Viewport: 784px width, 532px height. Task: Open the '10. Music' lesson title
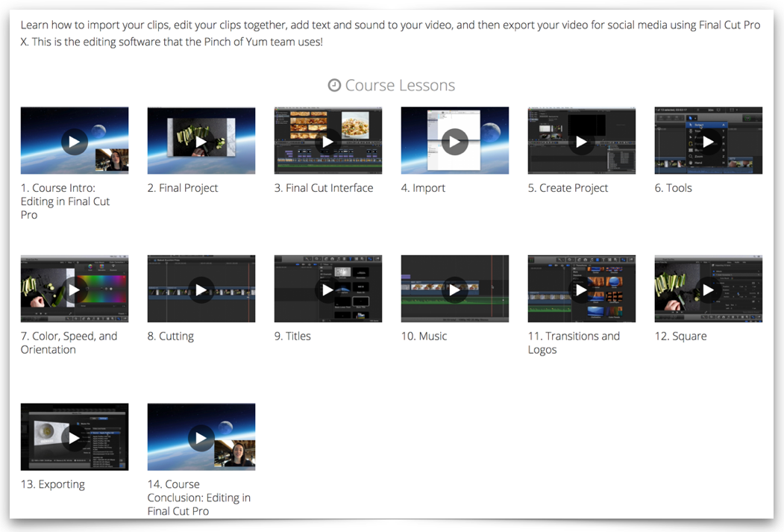(x=424, y=336)
